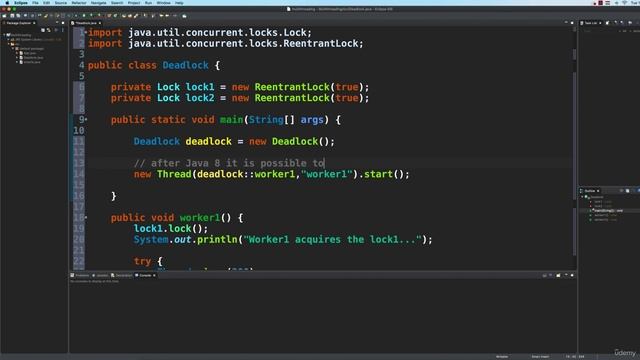Click the 'Writable' status bar entry
The image size is (640, 360).
(502, 356)
